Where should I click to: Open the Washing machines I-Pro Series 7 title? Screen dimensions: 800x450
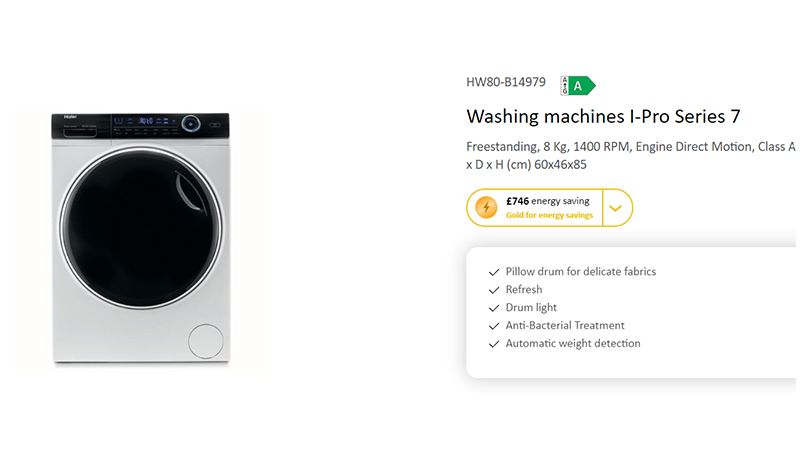[603, 116]
